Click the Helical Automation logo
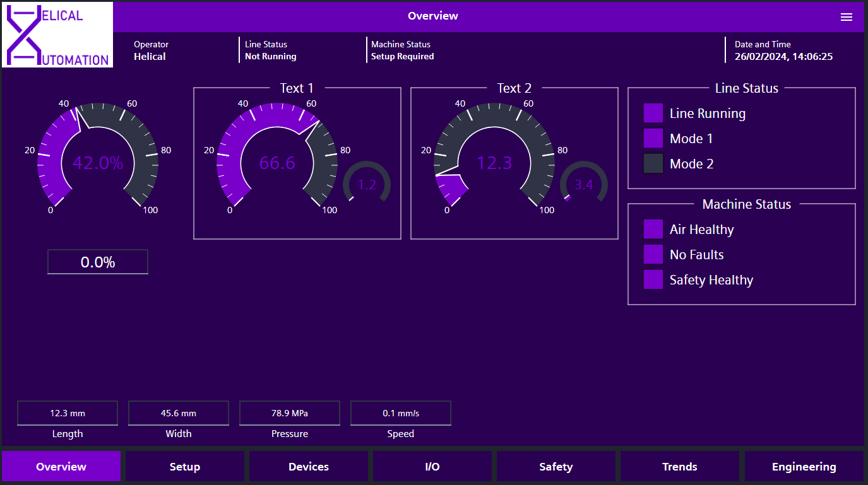This screenshot has height=485, width=868. [x=57, y=35]
